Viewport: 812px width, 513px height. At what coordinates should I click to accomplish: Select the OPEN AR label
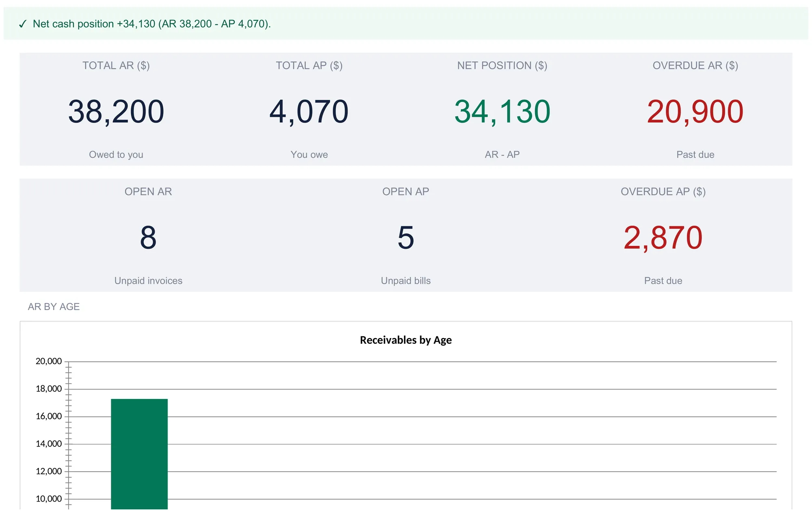148,192
